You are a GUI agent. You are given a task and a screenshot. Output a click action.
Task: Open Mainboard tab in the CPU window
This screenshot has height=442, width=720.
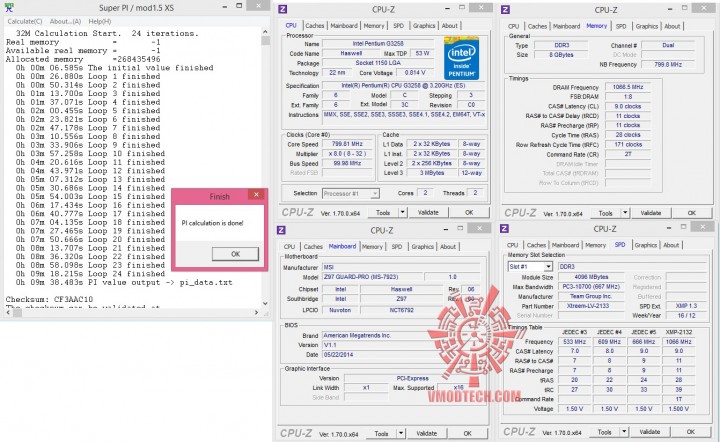click(x=344, y=26)
